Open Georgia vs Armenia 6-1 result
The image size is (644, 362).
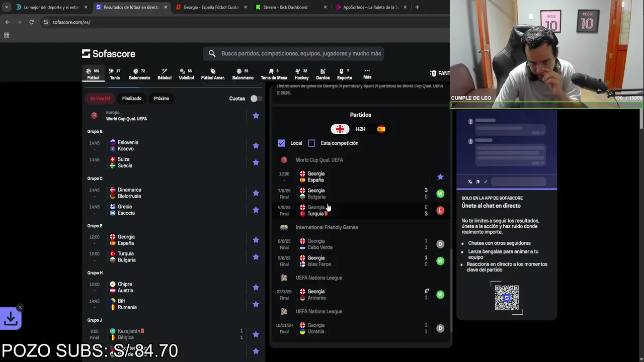point(361,295)
